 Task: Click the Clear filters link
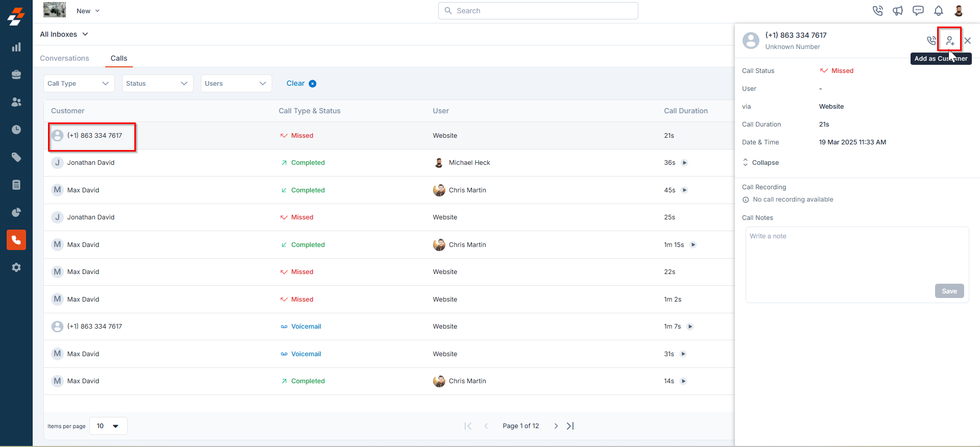295,84
